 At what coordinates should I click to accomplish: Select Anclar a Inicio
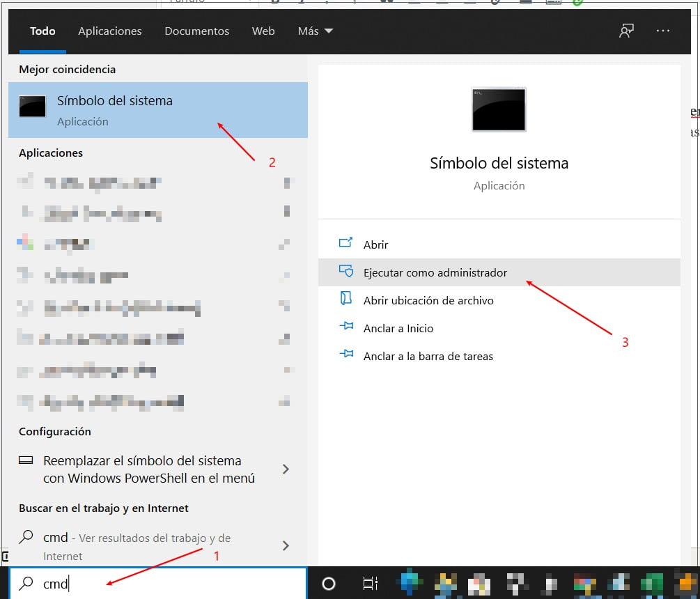click(499, 328)
